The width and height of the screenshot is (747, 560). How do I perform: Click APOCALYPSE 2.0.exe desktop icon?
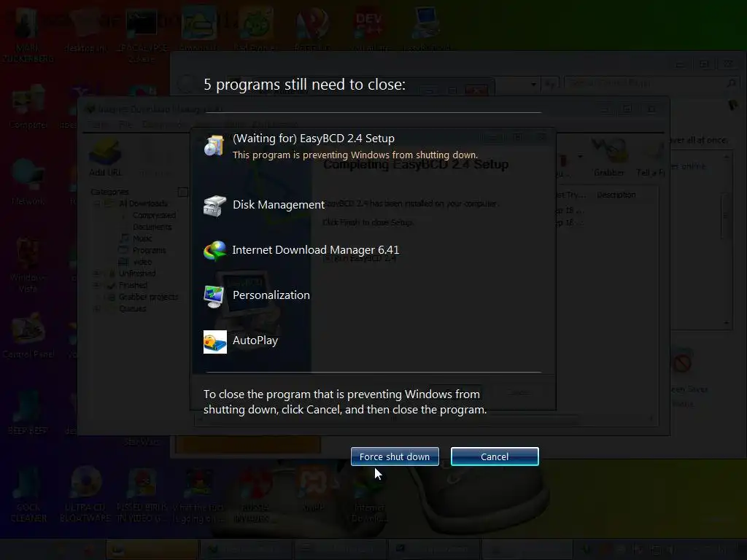142,36
